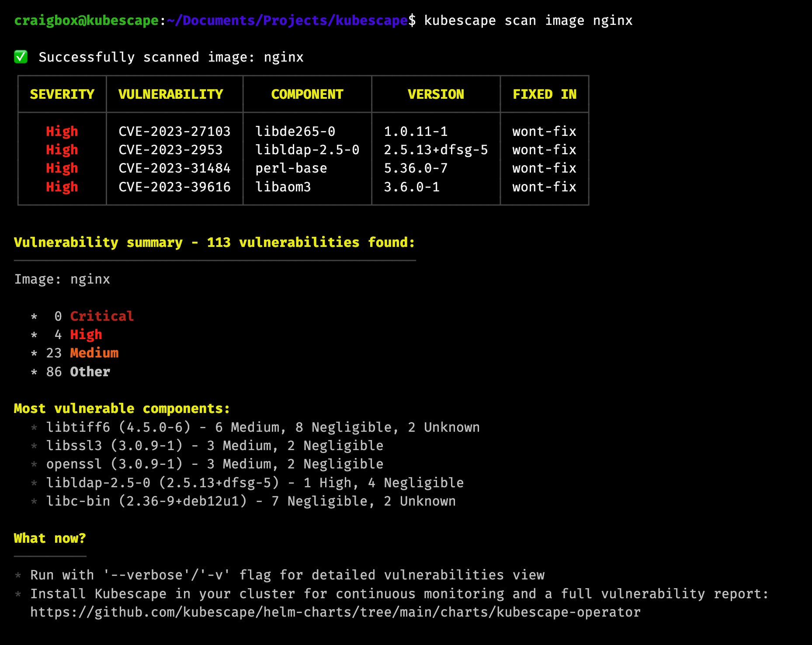Select the Other category label in summary
The height and width of the screenshot is (645, 812).
[x=90, y=371]
